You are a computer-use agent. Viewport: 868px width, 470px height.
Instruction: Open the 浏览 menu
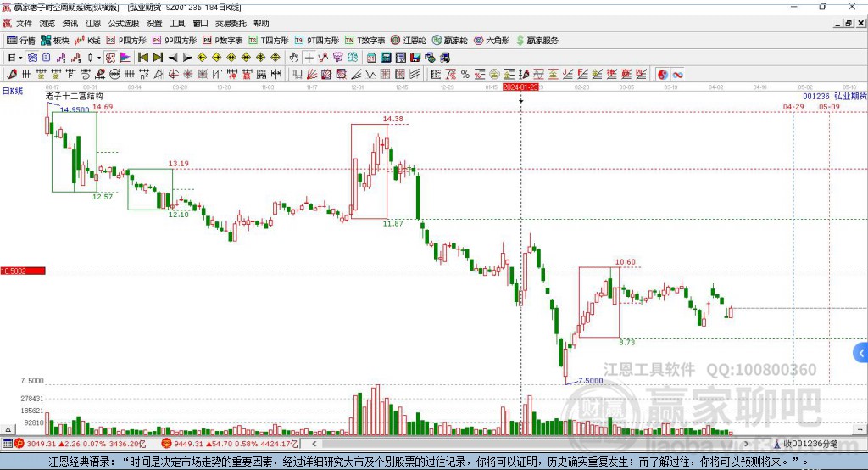[x=47, y=23]
